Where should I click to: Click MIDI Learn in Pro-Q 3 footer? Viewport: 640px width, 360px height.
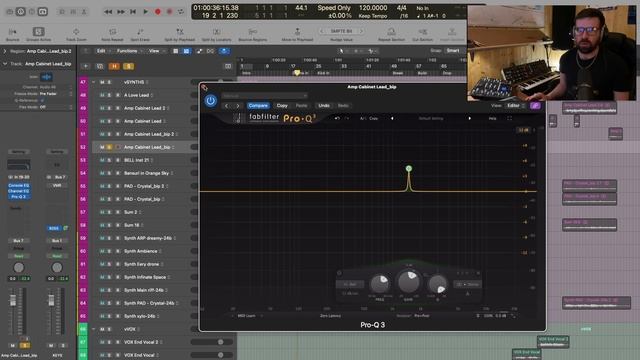coord(247,316)
